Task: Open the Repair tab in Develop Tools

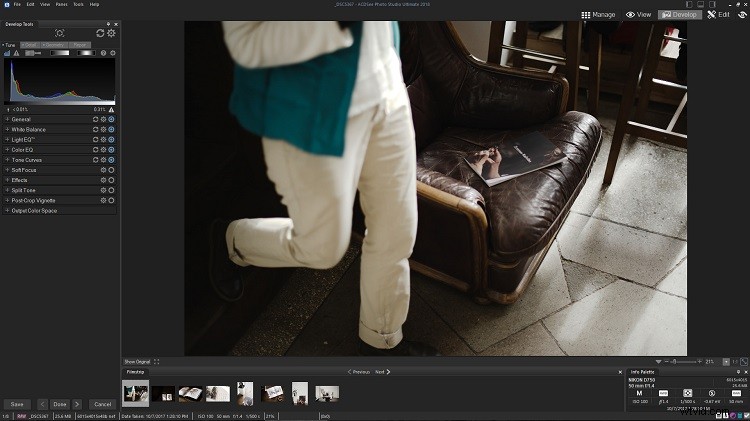Action: [x=79, y=45]
